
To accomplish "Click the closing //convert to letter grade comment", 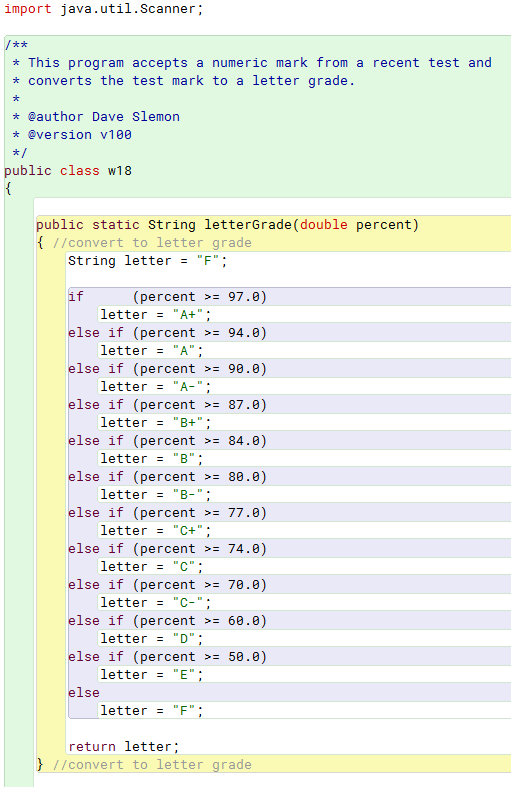I will 152,764.
